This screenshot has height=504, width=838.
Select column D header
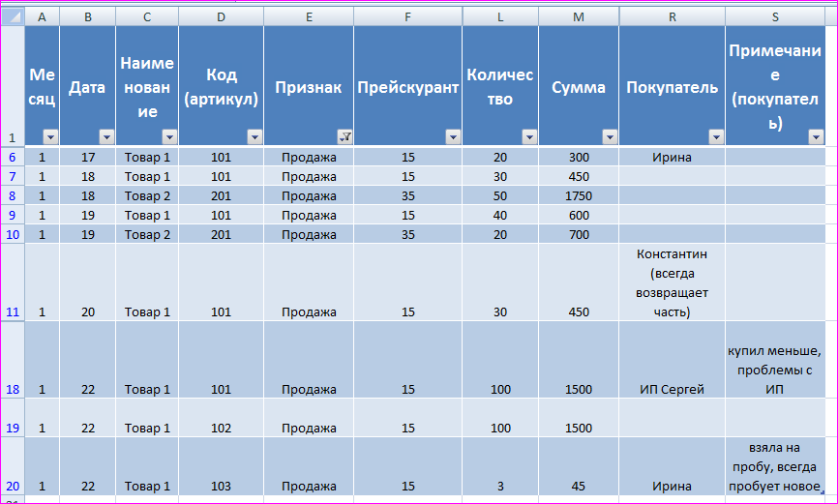222,17
